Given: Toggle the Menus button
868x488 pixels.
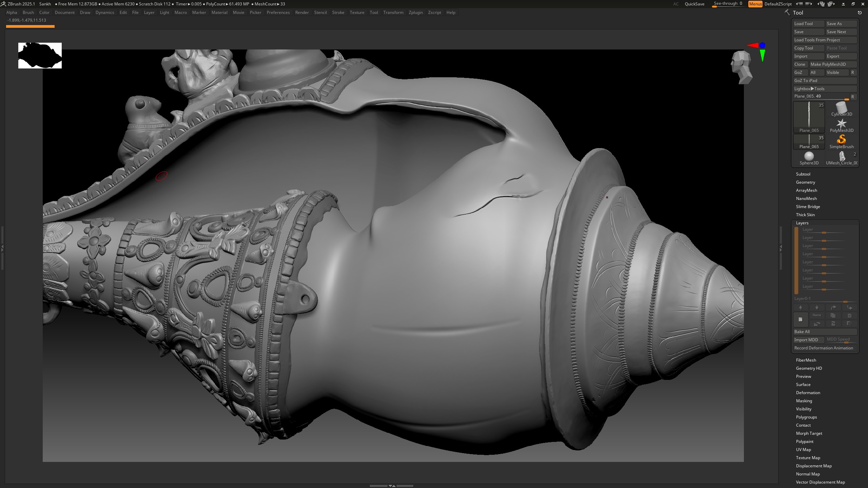Looking at the screenshot, I should click(755, 4).
